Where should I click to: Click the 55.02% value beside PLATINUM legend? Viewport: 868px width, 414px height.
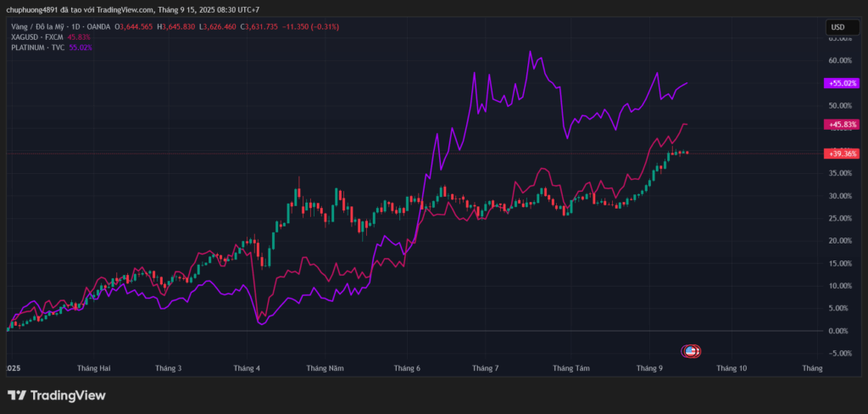[81, 48]
